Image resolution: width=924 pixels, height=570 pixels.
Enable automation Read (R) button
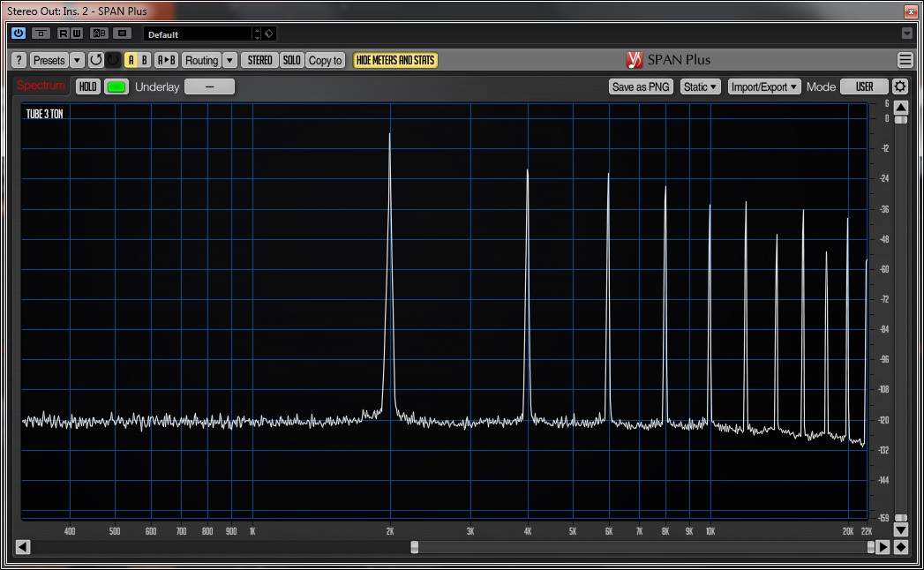[x=64, y=34]
